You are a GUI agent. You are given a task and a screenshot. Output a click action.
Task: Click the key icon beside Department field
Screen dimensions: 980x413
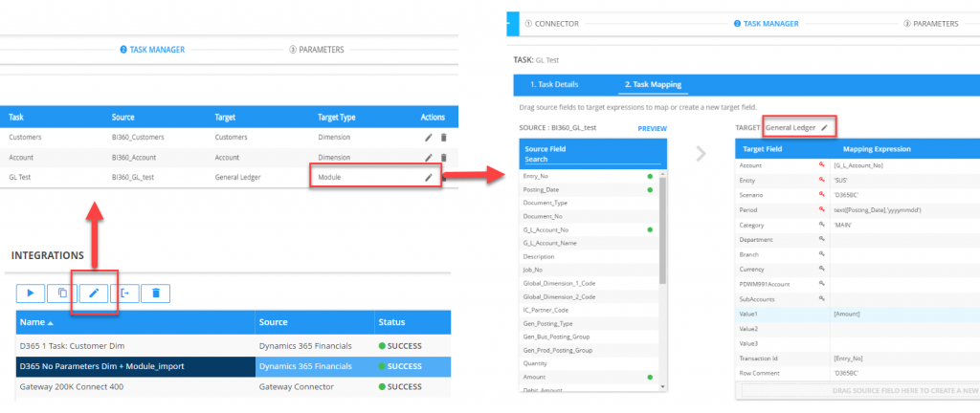pos(820,239)
